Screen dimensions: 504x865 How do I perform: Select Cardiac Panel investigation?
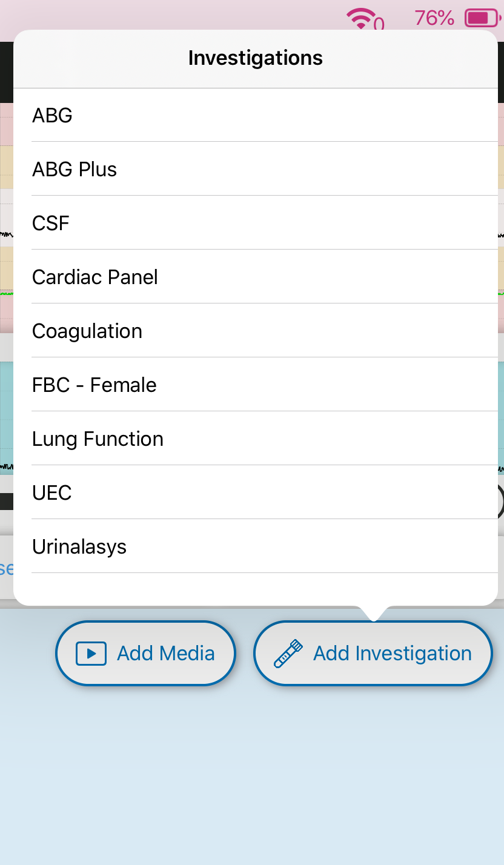click(95, 277)
